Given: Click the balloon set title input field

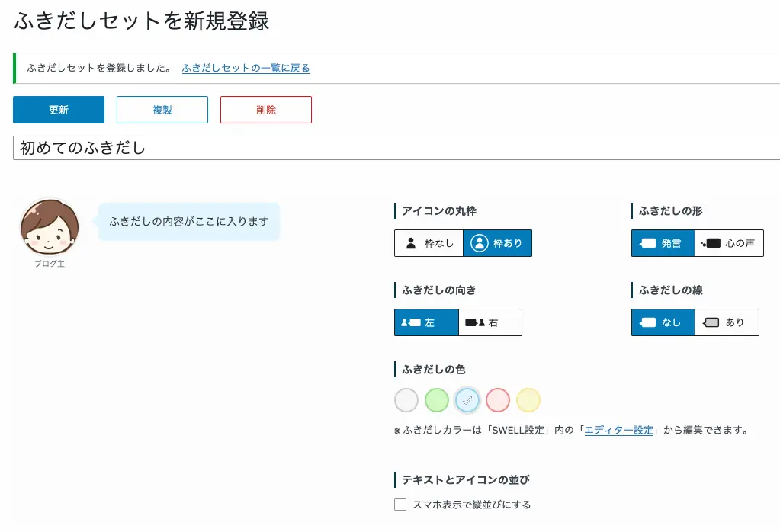Looking at the screenshot, I should (396, 148).
